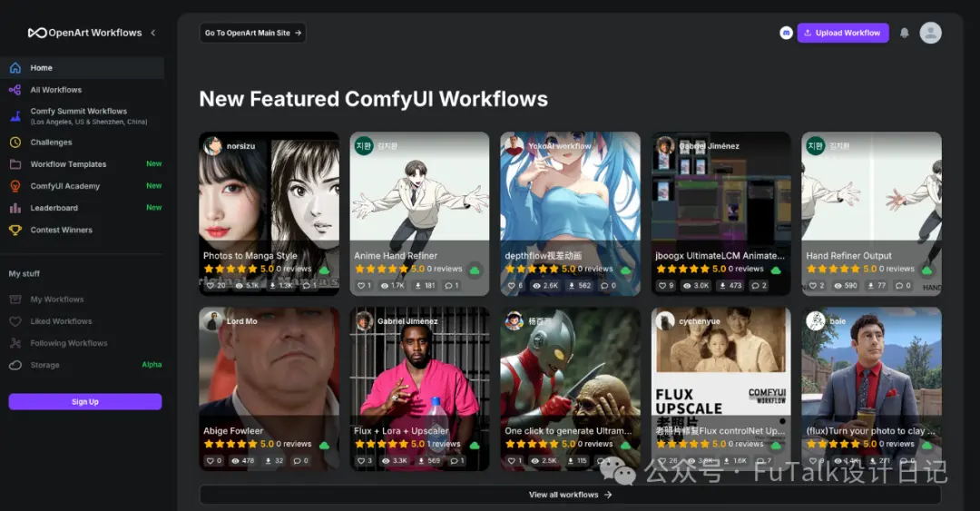
Task: Click star rating on Hand Refiner Output
Action: tap(833, 269)
